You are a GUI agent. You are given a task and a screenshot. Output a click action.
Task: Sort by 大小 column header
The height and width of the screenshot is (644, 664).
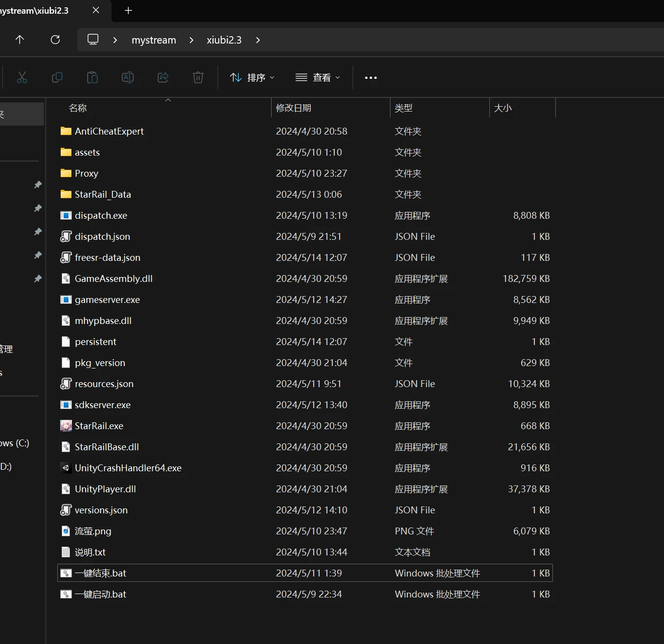coord(503,108)
